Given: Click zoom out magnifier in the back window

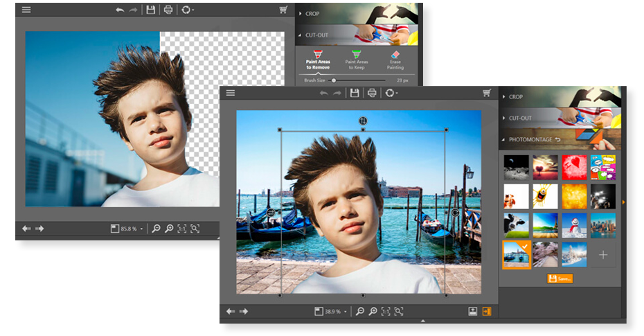Looking at the screenshot, I should 156,229.
